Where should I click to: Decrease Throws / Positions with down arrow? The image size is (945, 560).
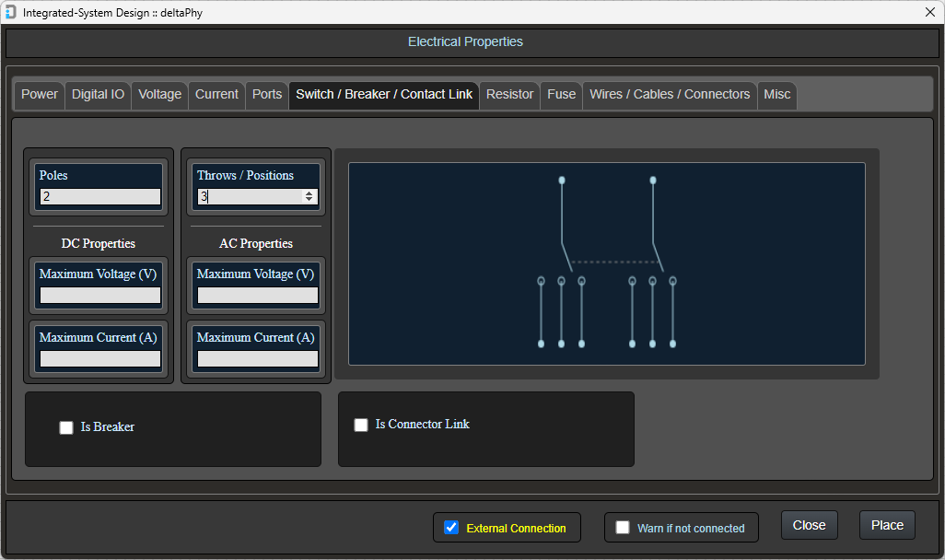(x=309, y=200)
